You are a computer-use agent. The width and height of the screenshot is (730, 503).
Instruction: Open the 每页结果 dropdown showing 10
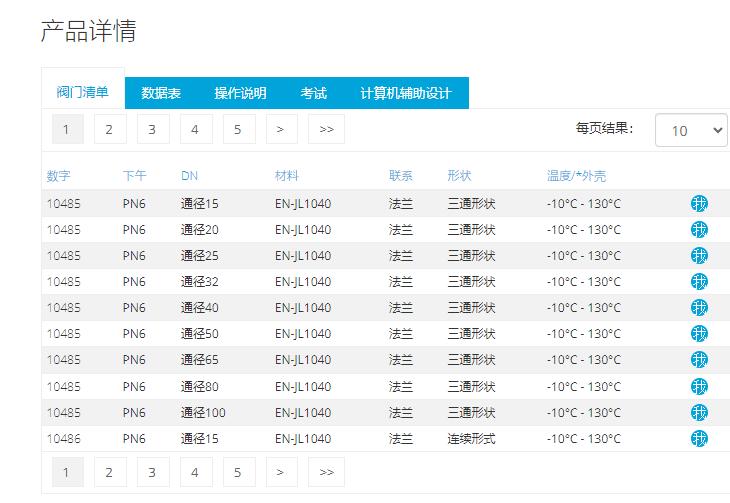coord(691,130)
